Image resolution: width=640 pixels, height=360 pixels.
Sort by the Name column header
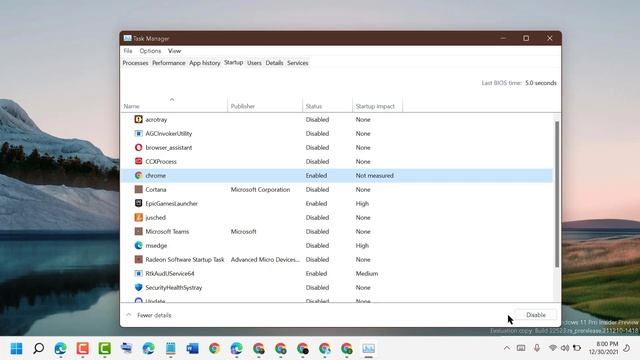(174, 105)
